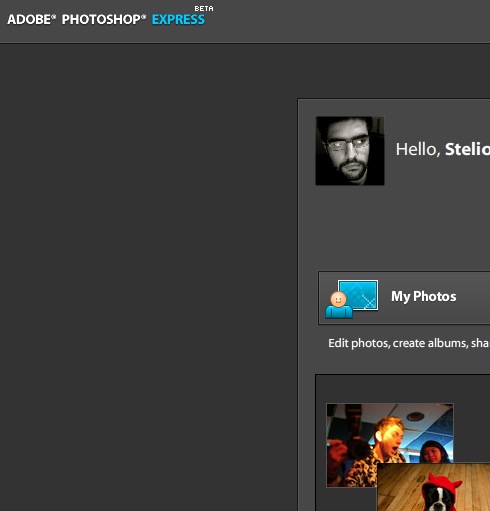This screenshot has width=490, height=511.
Task: Select the My Photos label
Action: tap(424, 296)
